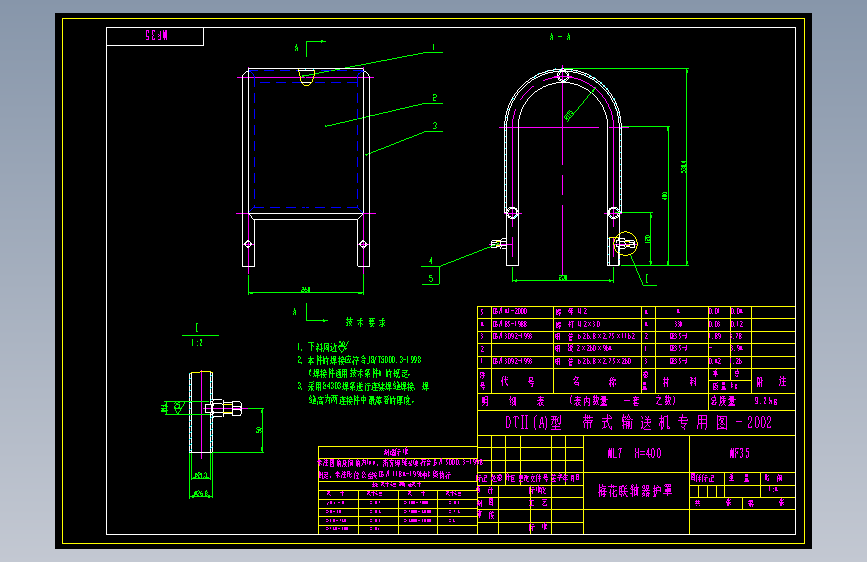The image size is (867, 562).
Task: Select parts list entry φ26.8×2.75×1162 pipe
Action: 596,336
